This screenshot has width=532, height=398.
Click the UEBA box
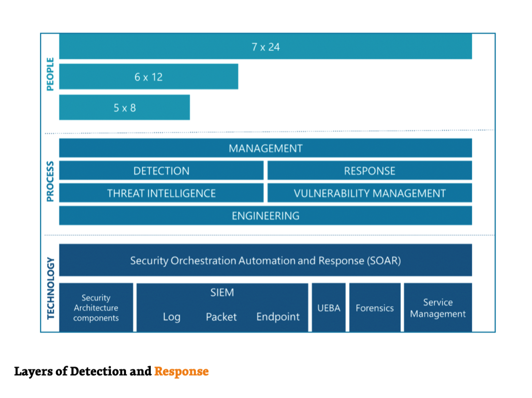(x=329, y=308)
